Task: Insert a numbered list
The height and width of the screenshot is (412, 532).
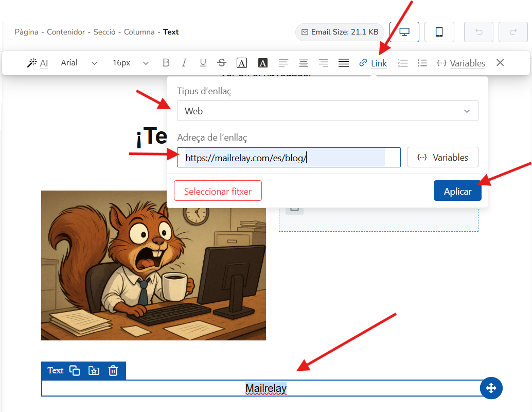Action: coord(403,63)
